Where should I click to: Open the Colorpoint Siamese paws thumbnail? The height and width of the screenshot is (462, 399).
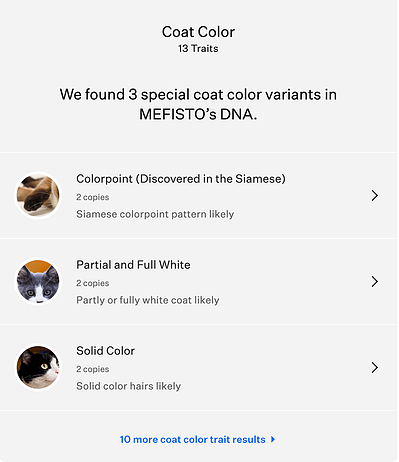(x=38, y=196)
